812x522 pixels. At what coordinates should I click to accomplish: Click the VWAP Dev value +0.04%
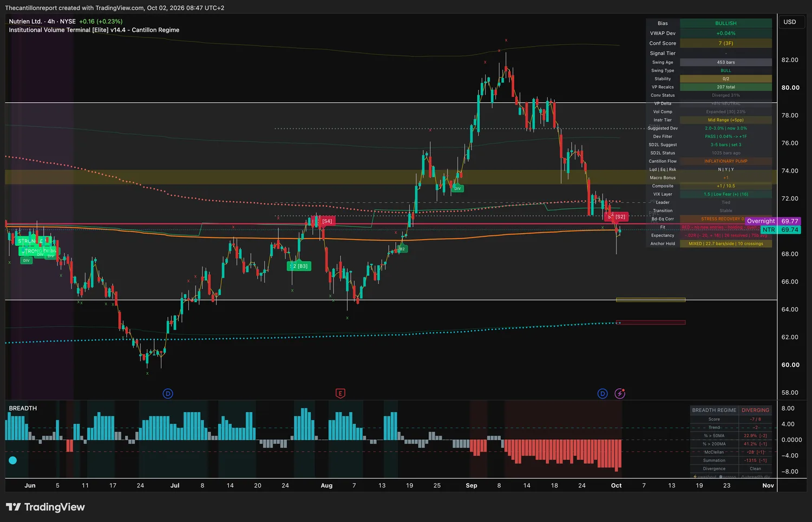726,34
